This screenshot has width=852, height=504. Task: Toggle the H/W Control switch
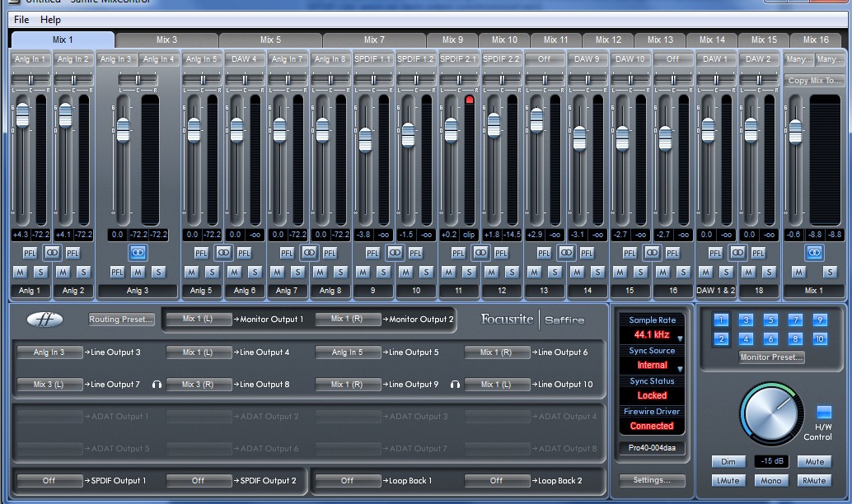[x=824, y=413]
